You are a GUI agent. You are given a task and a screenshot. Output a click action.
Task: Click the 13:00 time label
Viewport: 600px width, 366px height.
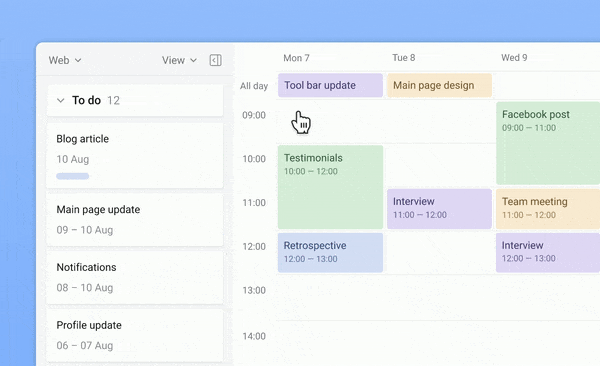(254, 291)
